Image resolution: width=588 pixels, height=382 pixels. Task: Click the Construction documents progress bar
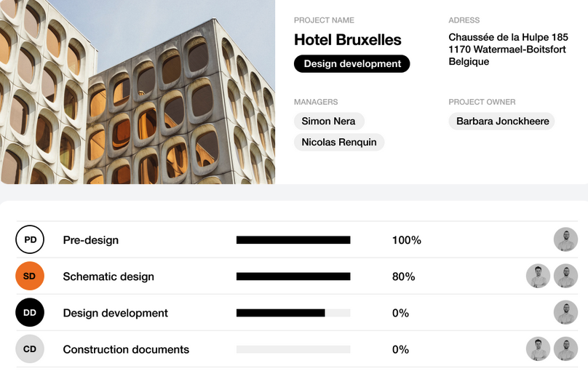coord(293,349)
